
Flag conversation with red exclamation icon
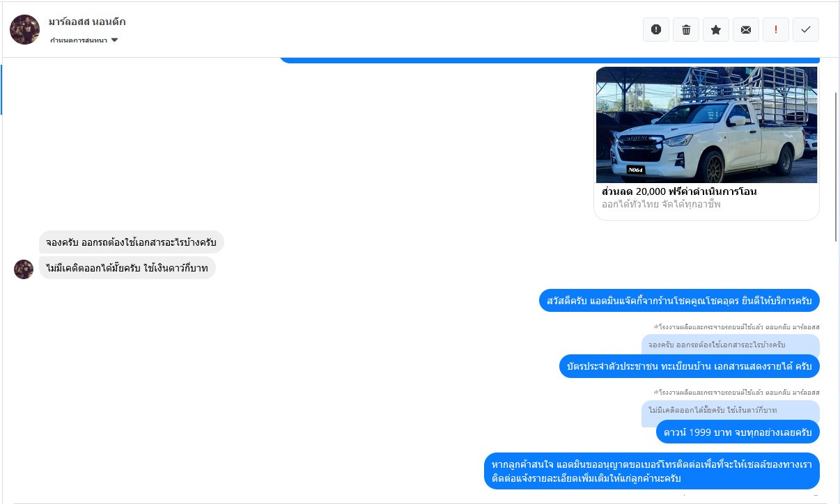(x=776, y=30)
